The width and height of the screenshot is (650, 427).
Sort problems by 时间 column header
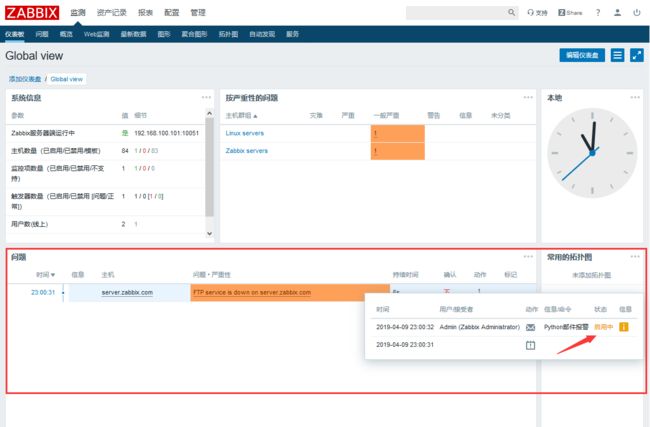pos(45,274)
